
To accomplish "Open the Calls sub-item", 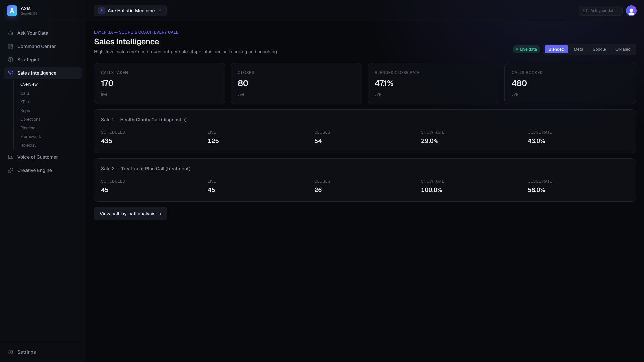I will [25, 93].
